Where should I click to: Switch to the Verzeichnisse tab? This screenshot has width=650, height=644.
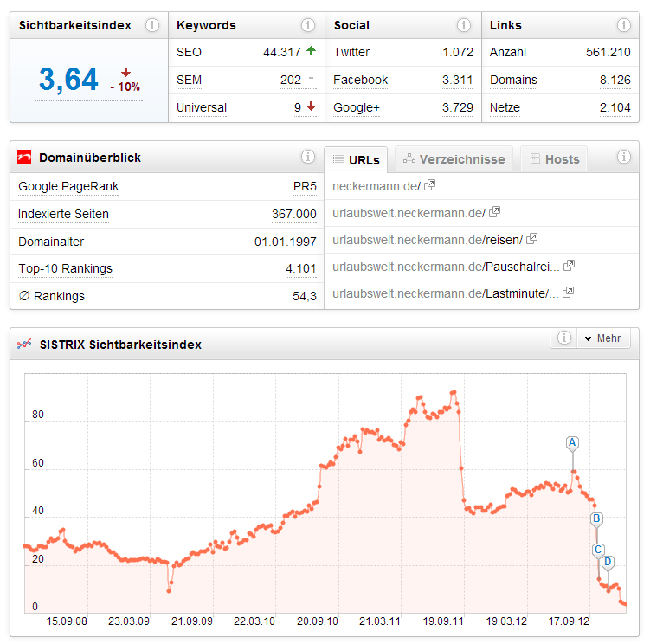pyautogui.click(x=454, y=159)
